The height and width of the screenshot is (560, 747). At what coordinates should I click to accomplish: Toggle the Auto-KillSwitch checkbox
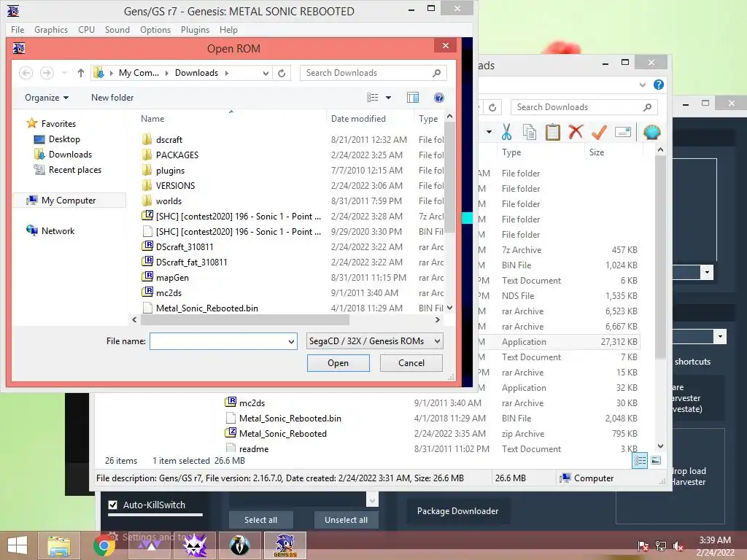tap(112, 505)
